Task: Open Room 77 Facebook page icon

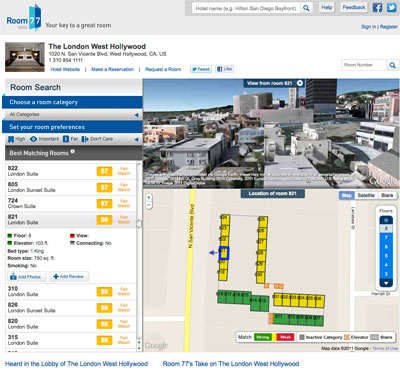Action: (x=377, y=7)
